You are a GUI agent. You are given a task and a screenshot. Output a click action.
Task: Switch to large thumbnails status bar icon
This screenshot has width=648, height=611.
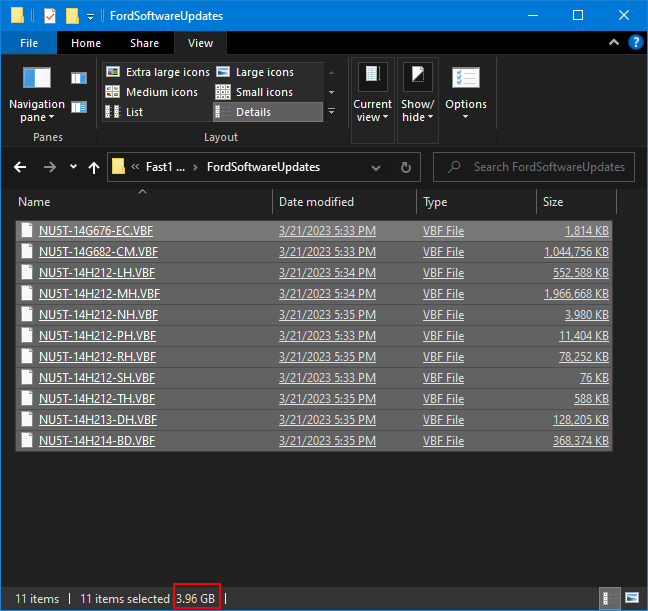coord(632,598)
